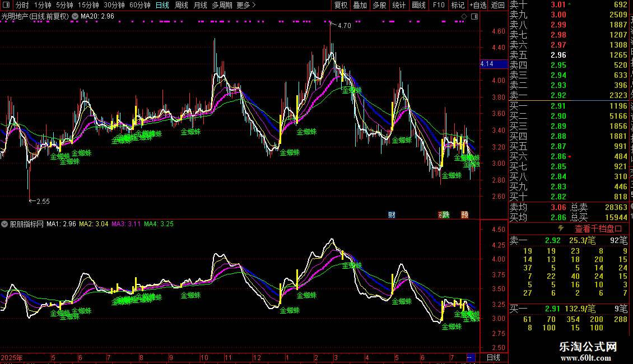
Task: Click the 卖一 2.92 order row at the top
Action: pyautogui.click(x=569, y=95)
